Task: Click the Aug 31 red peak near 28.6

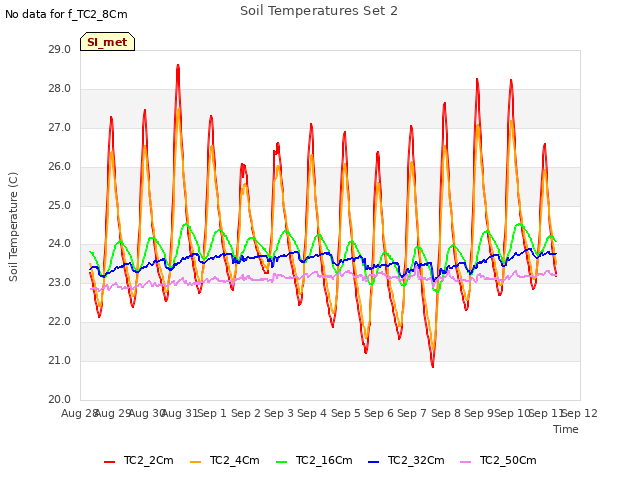Action: [x=178, y=66]
